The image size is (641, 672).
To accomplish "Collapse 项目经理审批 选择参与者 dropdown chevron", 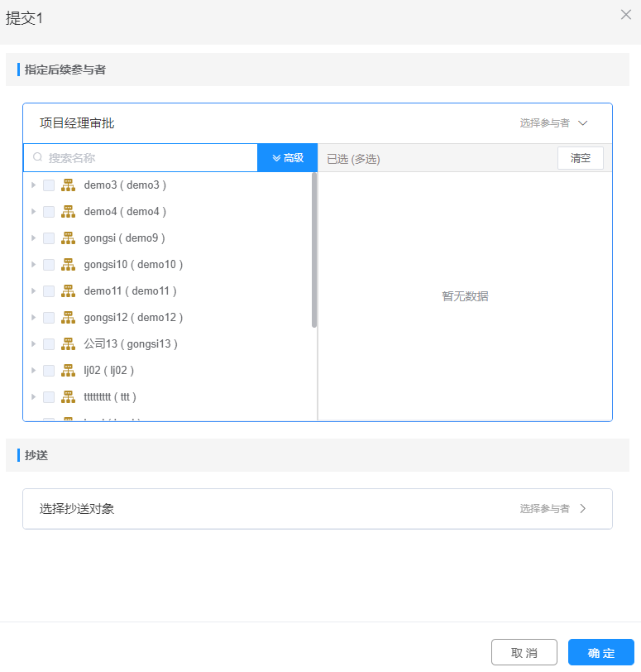I will [583, 123].
